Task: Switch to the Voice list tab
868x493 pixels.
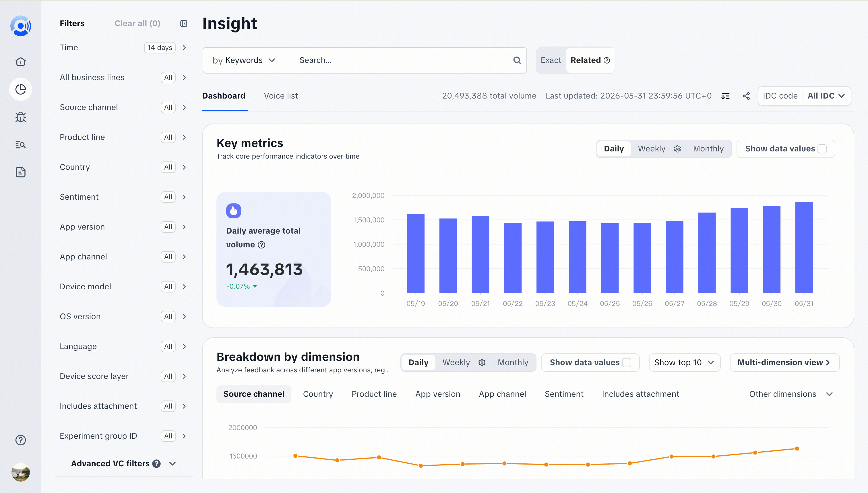Action: [x=281, y=96]
